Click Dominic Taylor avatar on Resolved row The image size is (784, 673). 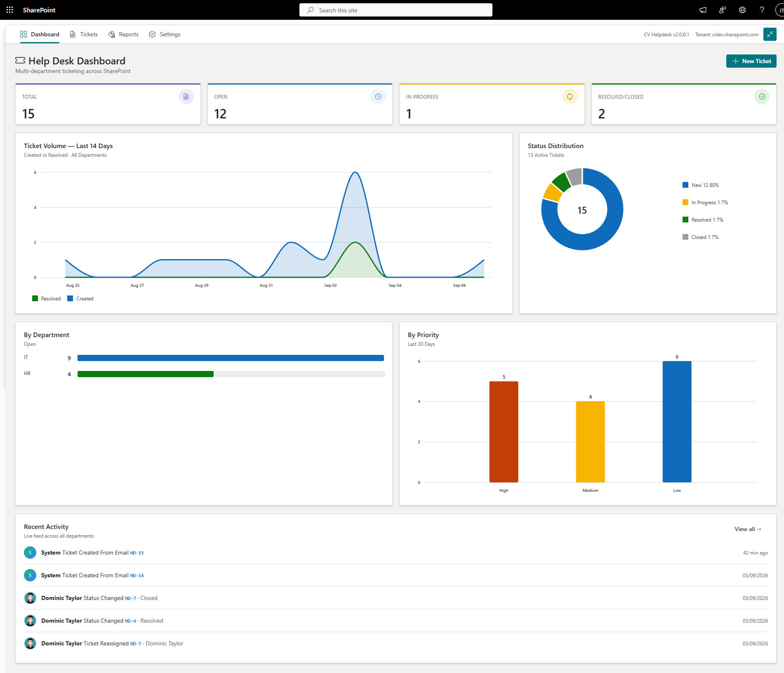[30, 621]
